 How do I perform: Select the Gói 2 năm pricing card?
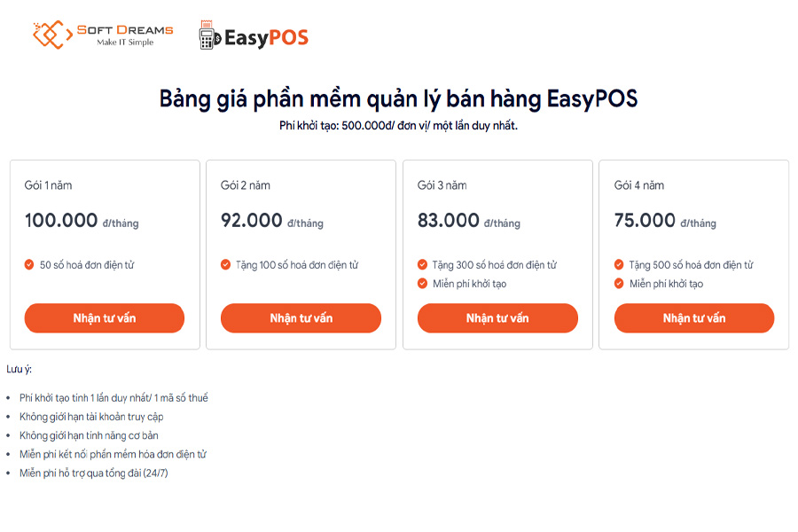point(301,253)
